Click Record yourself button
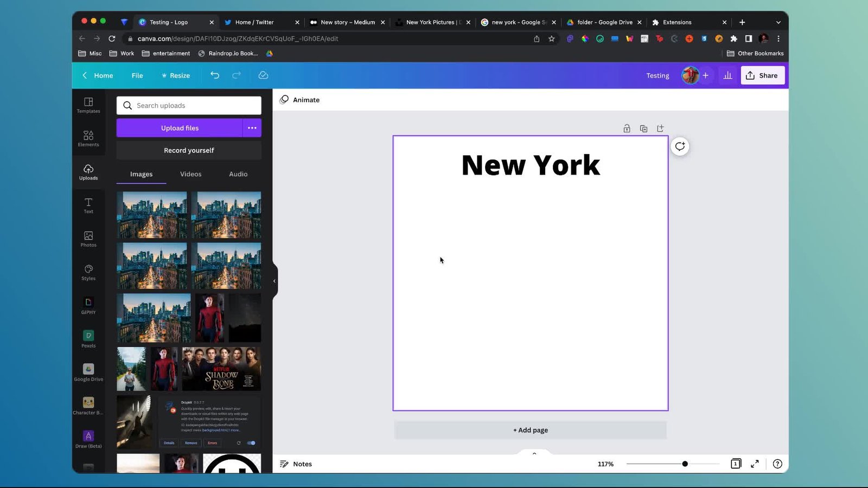The height and width of the screenshot is (488, 868). (189, 150)
